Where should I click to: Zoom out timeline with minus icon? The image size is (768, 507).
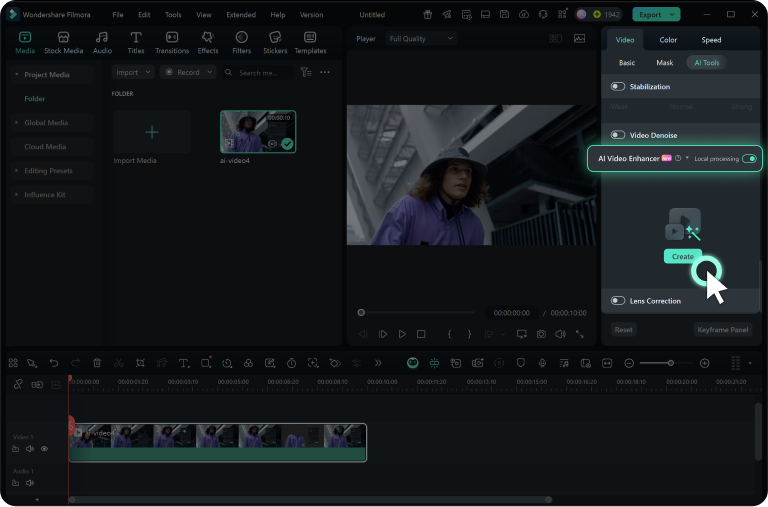629,363
